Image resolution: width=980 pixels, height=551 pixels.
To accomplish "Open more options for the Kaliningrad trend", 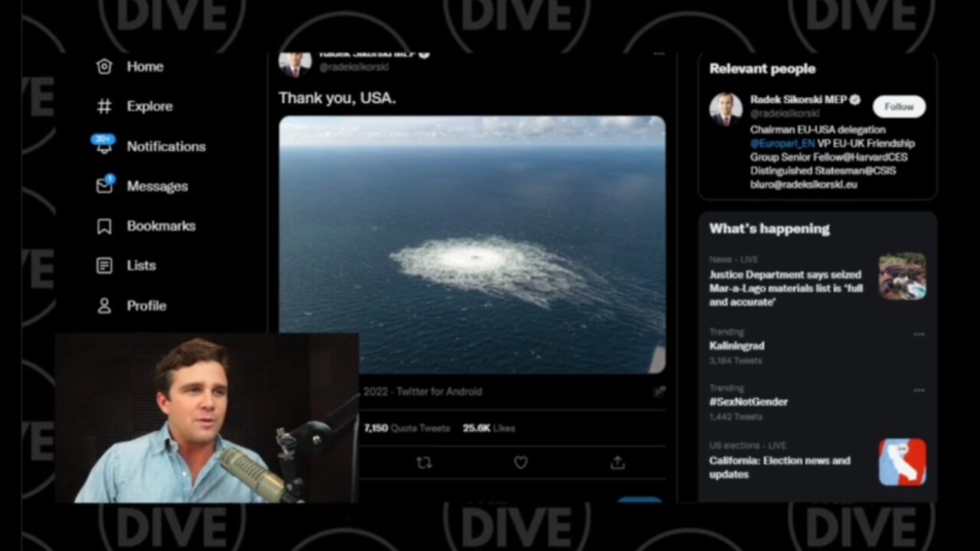I will (919, 334).
